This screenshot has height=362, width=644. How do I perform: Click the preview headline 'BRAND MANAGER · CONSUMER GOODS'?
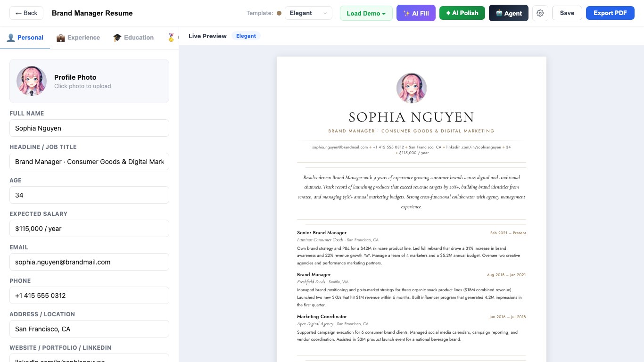[x=411, y=131]
